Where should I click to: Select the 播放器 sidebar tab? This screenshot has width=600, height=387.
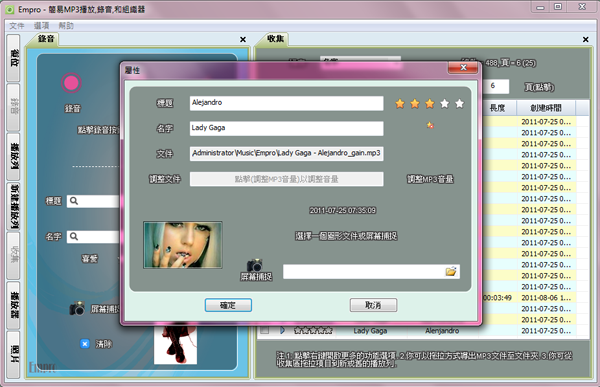tap(14, 305)
